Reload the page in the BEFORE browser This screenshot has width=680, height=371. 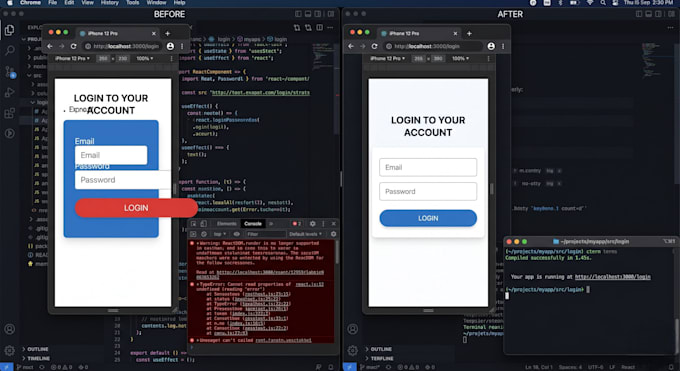pos(73,46)
